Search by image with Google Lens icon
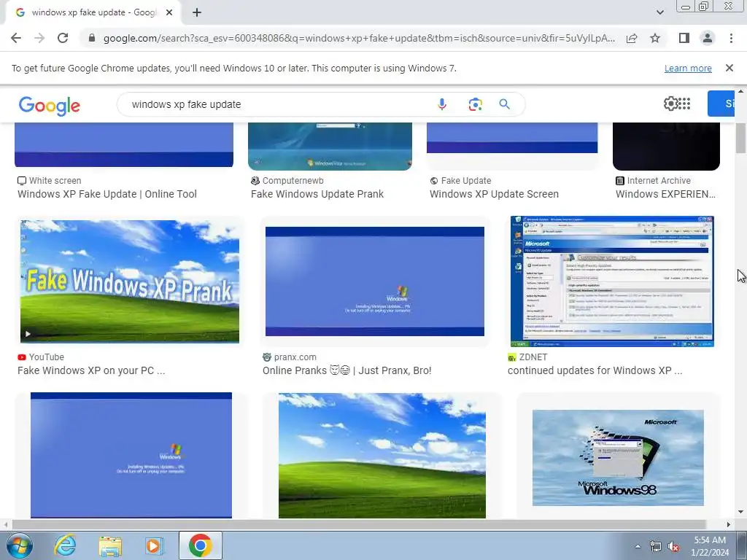This screenshot has height=560, width=747. coord(475,104)
